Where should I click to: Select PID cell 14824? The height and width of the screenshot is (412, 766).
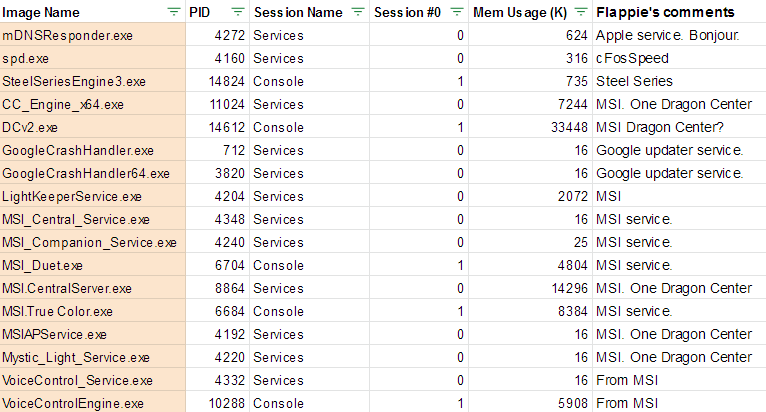tap(218, 81)
